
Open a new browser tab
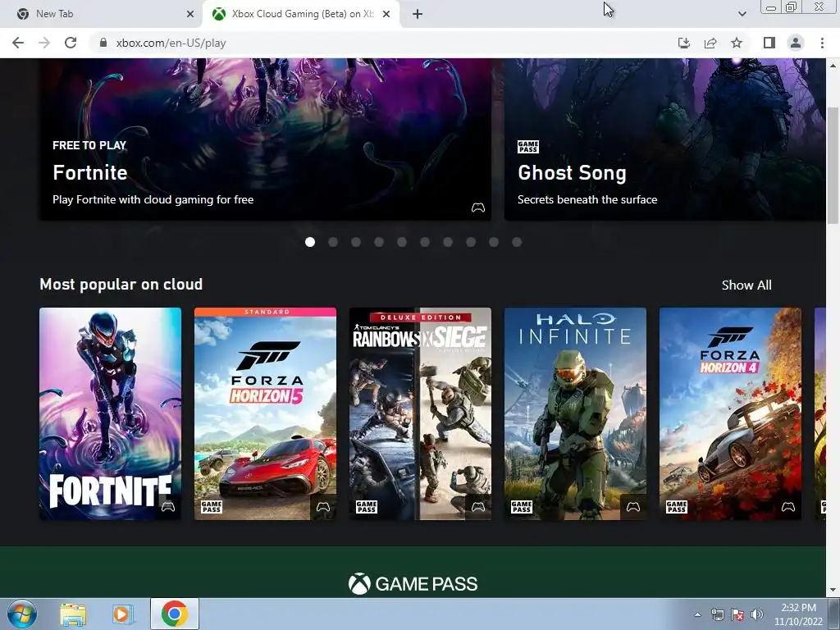coord(418,14)
